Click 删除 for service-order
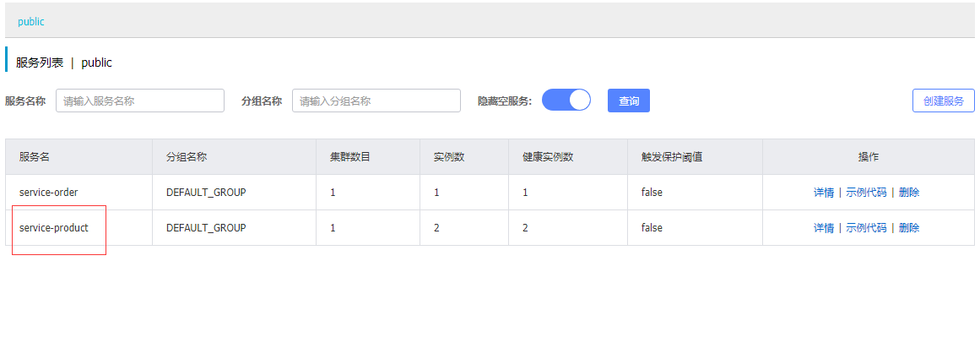This screenshot has width=980, height=359. 909,193
